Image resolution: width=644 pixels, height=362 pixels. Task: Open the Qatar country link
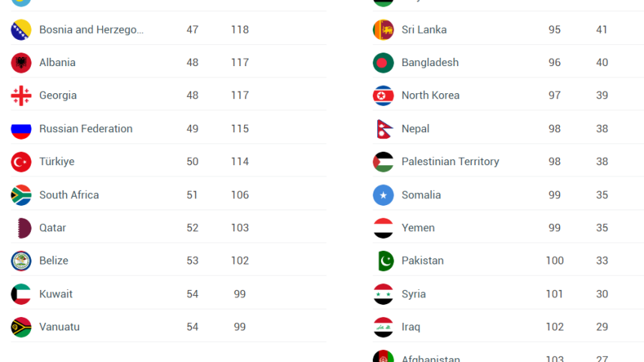tap(53, 228)
